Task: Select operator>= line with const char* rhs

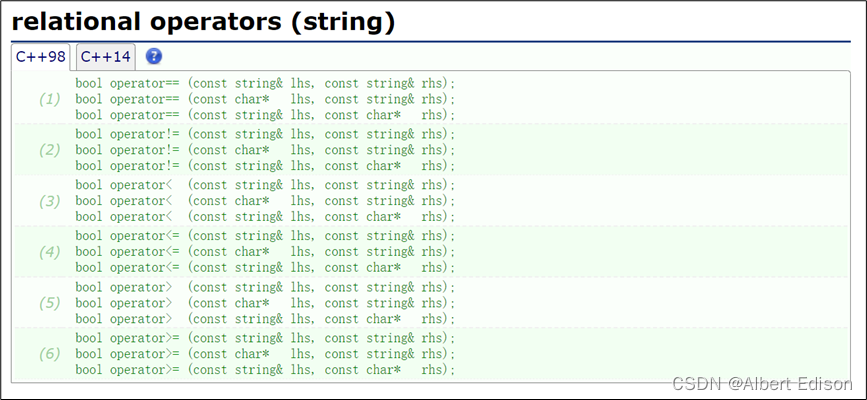Action: click(265, 370)
